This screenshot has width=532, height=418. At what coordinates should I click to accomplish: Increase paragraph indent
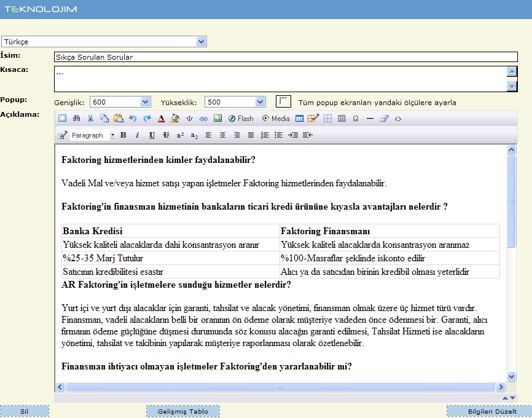tap(293, 135)
